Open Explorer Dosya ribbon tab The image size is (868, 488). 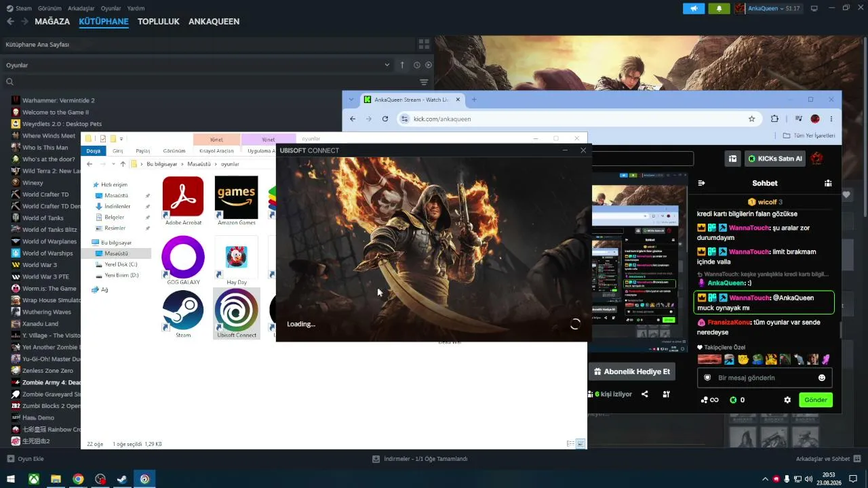(94, 150)
